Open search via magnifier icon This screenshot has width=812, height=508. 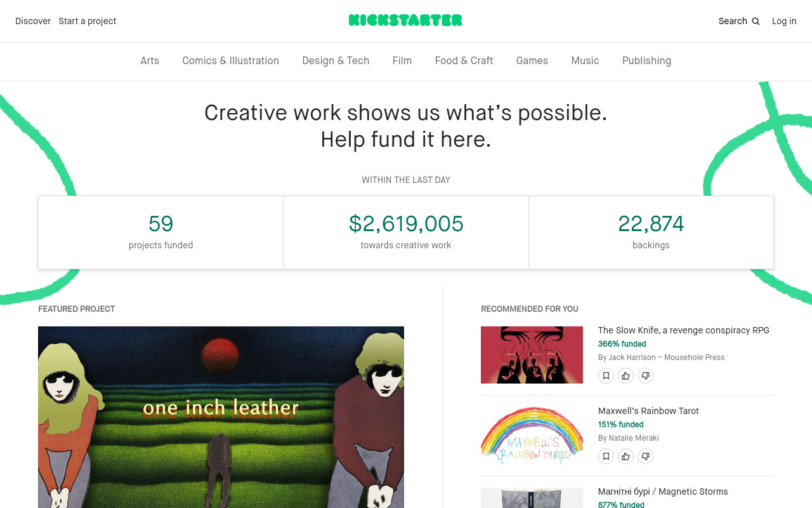coord(756,21)
